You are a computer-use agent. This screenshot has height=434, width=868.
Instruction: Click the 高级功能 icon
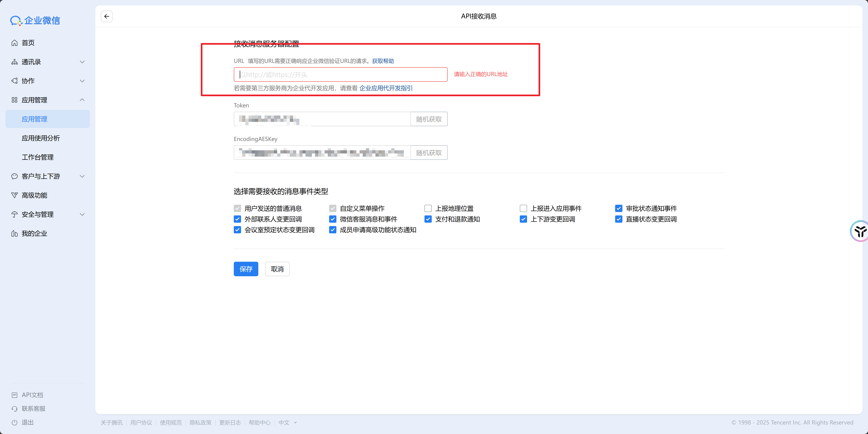tap(15, 195)
